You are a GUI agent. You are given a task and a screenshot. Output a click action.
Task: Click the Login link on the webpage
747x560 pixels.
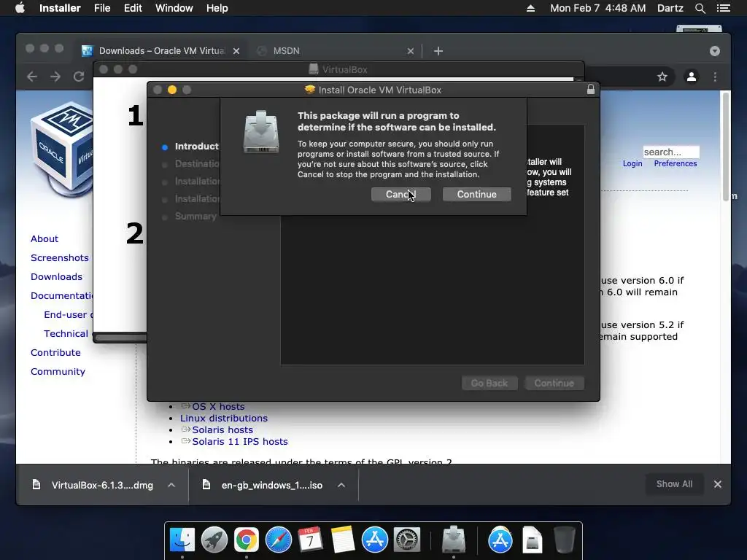click(x=632, y=163)
